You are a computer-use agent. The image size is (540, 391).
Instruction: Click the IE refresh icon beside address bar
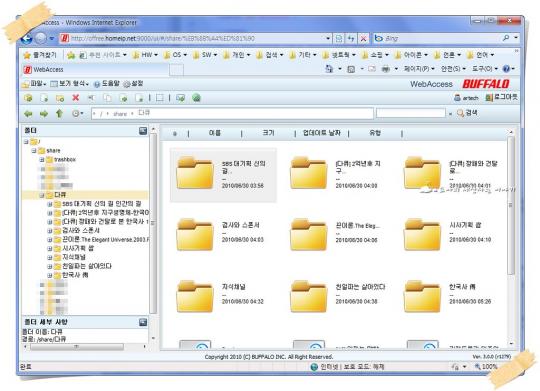[351, 38]
